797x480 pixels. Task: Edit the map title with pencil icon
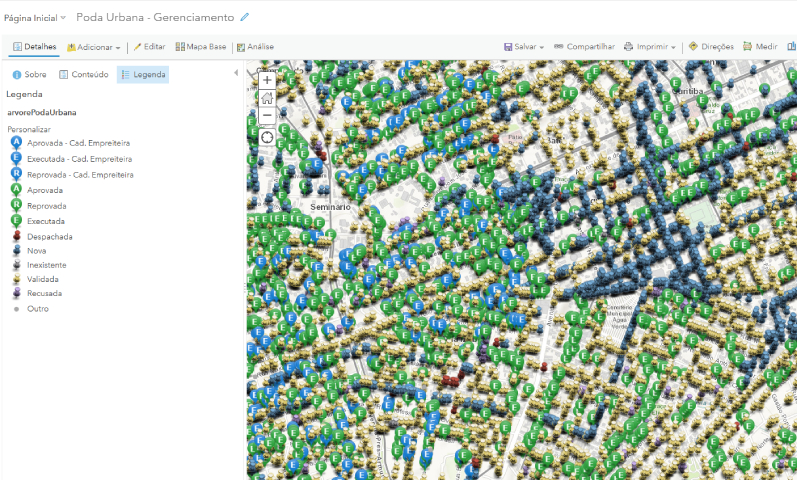[245, 17]
